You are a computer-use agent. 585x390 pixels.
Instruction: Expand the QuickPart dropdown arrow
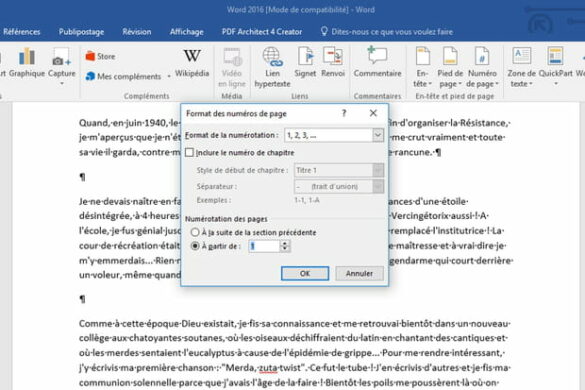click(x=556, y=84)
